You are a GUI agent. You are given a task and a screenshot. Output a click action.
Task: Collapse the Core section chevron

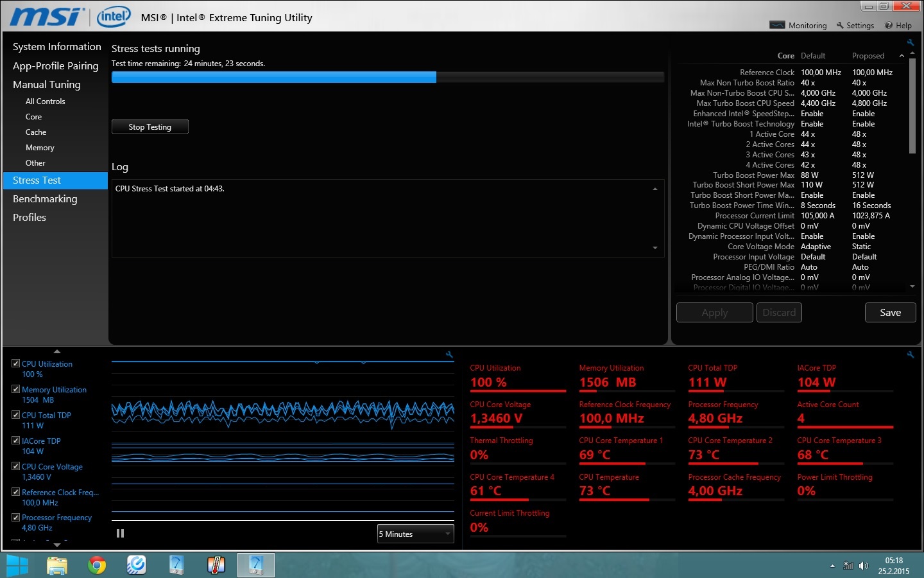click(902, 56)
